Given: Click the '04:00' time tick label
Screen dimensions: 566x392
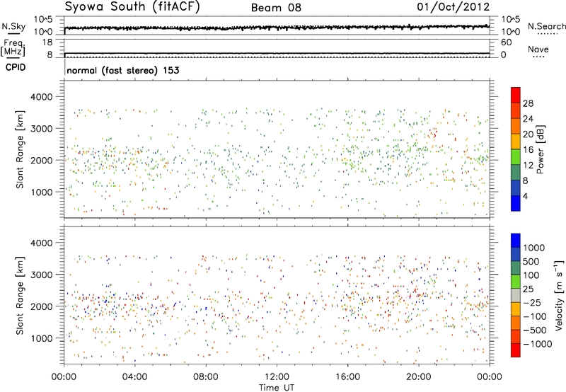Looking at the screenshot, I should [134, 377].
